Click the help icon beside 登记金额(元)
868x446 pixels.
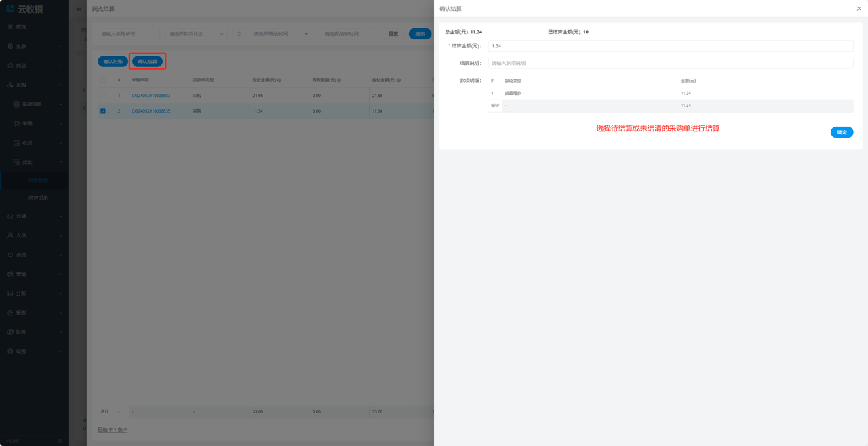(279, 80)
